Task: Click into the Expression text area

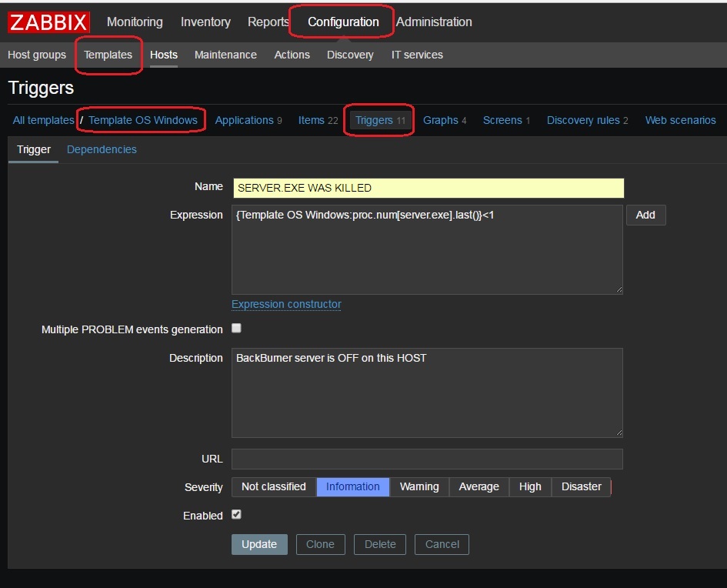Action: pyautogui.click(x=427, y=249)
